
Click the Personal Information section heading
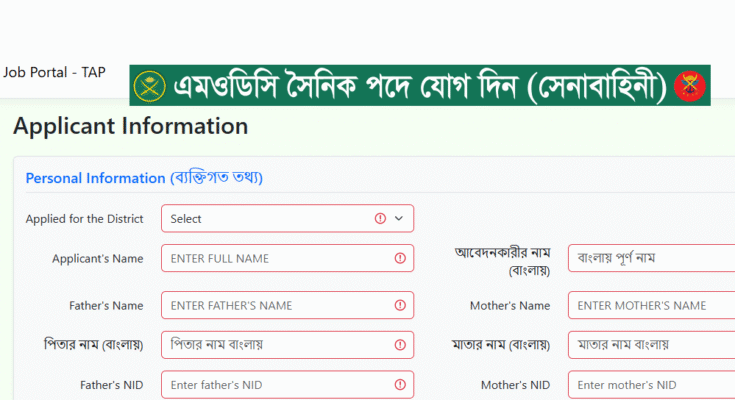click(144, 178)
